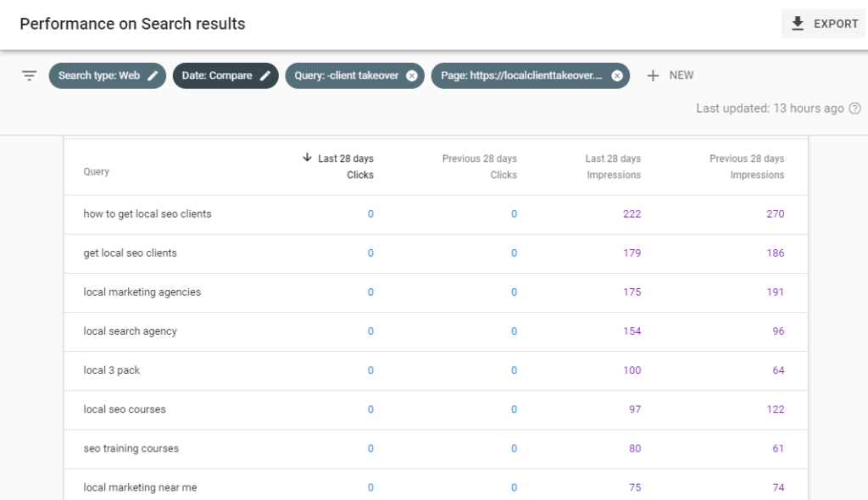Image resolution: width=868 pixels, height=500 pixels.
Task: Edit the Search type: Web filter pencil
Action: pyautogui.click(x=153, y=75)
